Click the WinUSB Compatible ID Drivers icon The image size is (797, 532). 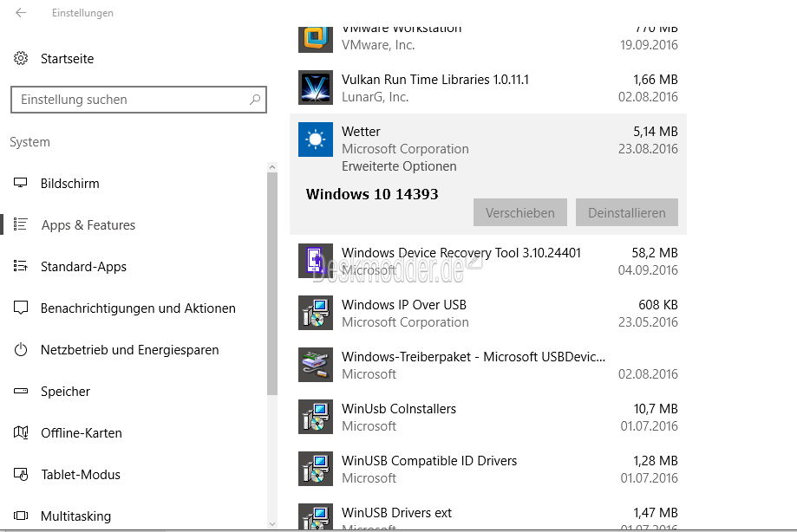click(316, 469)
